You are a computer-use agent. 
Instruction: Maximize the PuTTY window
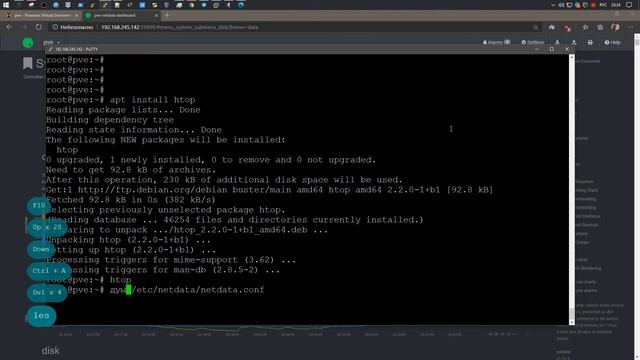[552, 49]
